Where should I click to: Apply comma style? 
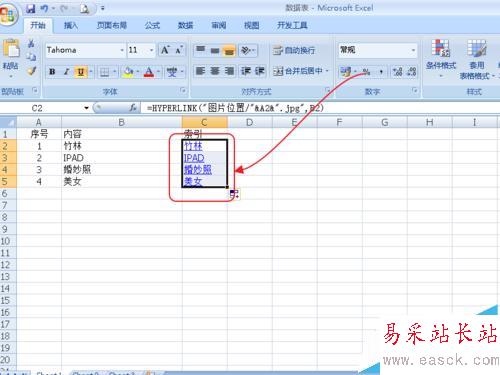click(381, 71)
